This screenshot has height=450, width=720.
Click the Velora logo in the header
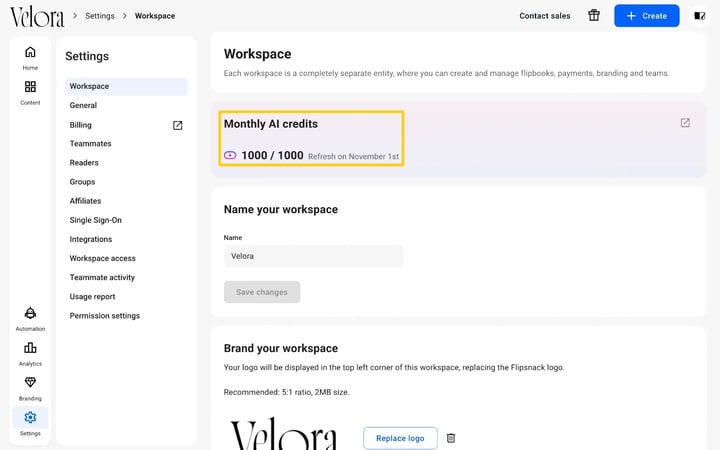pyautogui.click(x=37, y=17)
